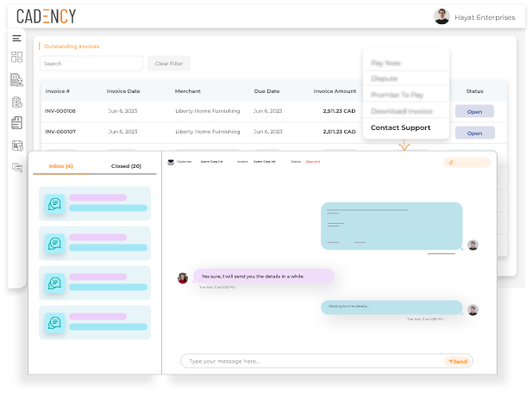Click the Hayat Enterprises profile avatar

(x=441, y=16)
